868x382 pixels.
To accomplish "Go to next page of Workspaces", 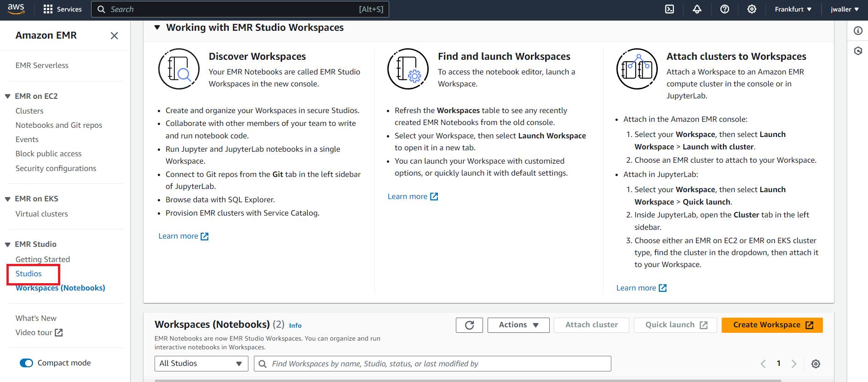I will click(794, 364).
